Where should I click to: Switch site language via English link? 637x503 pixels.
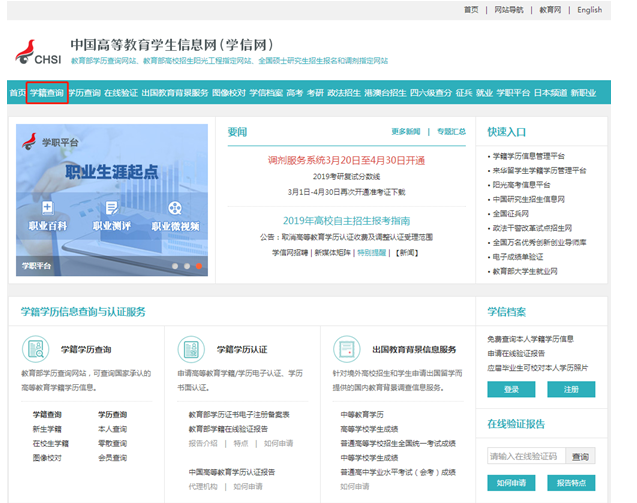tap(589, 10)
